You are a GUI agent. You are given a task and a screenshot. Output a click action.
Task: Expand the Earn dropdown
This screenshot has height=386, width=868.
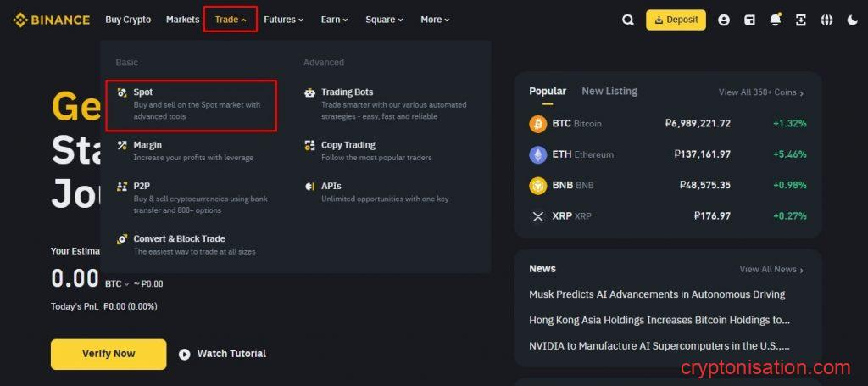coord(334,20)
